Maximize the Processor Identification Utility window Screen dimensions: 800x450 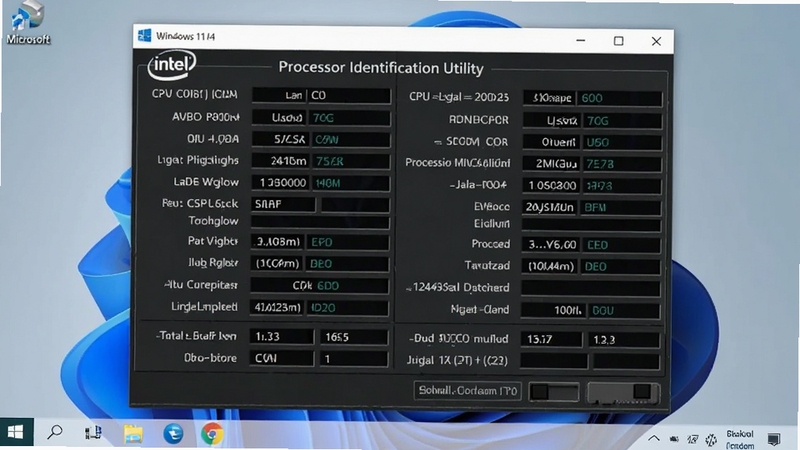(x=618, y=41)
